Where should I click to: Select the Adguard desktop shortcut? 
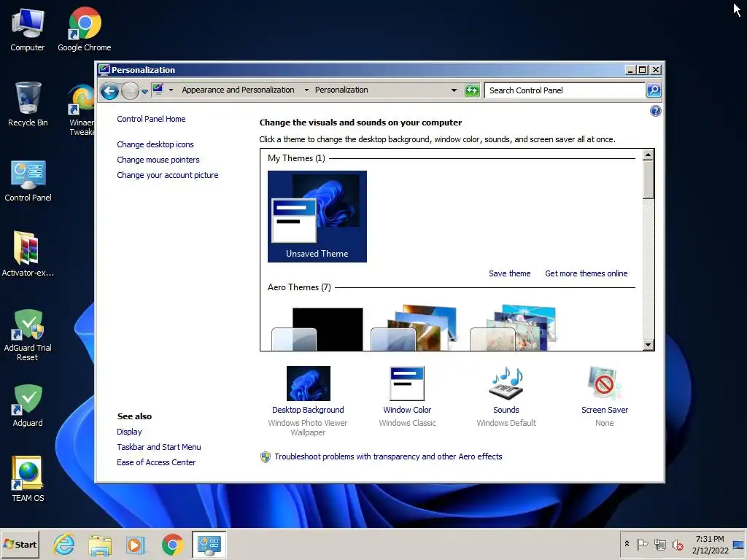(28, 405)
